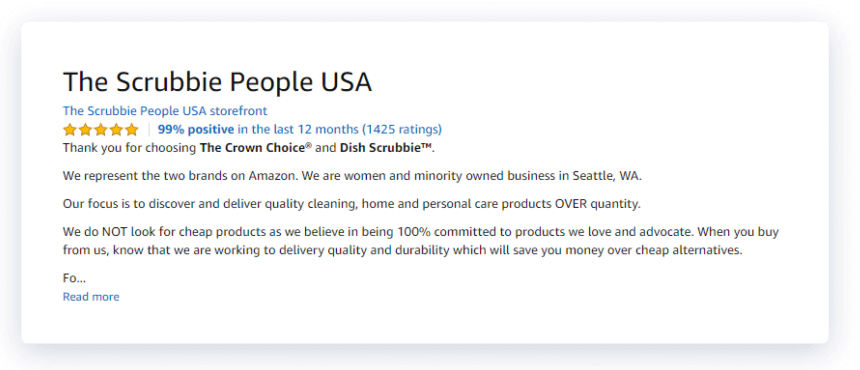Click the third gold rating star
Viewport: 860px width, 370px height.
point(101,130)
